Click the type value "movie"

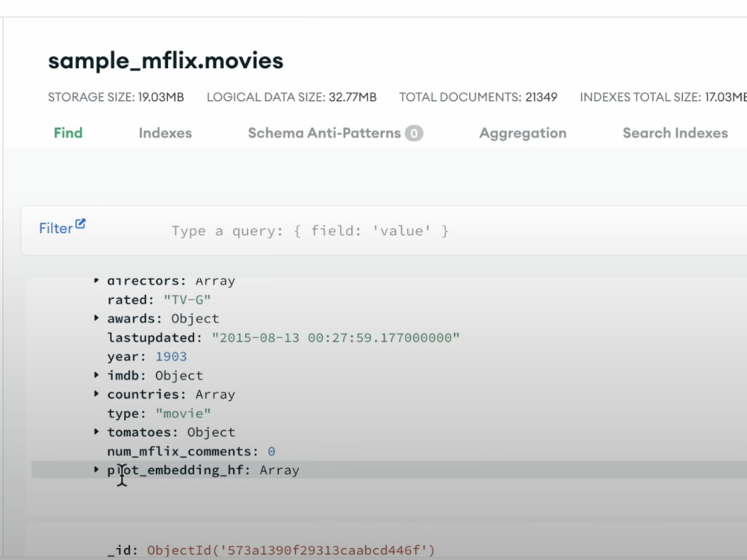[x=183, y=414]
